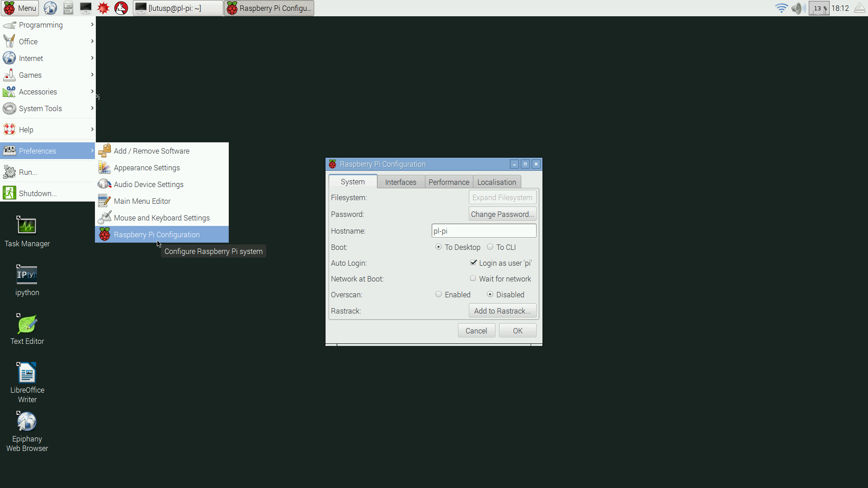Image resolution: width=868 pixels, height=488 pixels.
Task: Click the Mathematica red spiky icon
Action: (104, 8)
